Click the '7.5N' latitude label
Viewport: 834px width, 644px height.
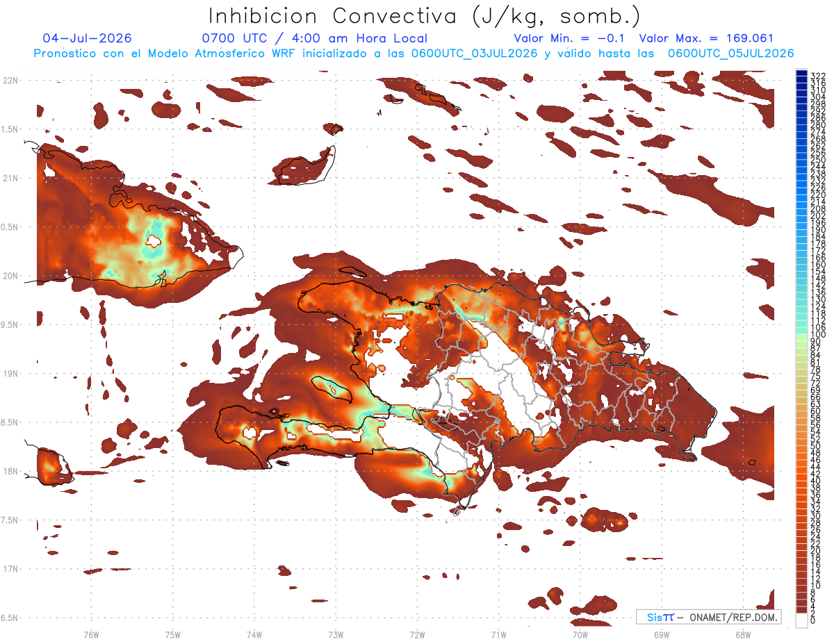tap(10, 520)
